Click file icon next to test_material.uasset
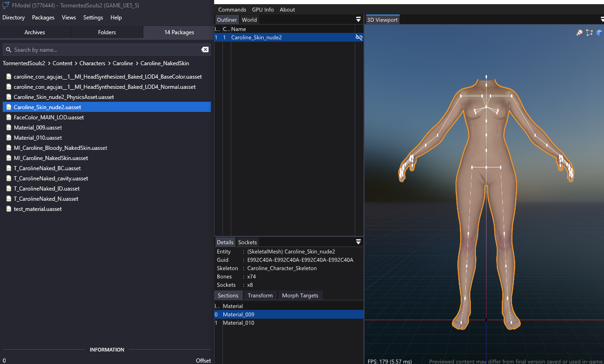604x364 pixels. [x=9, y=209]
